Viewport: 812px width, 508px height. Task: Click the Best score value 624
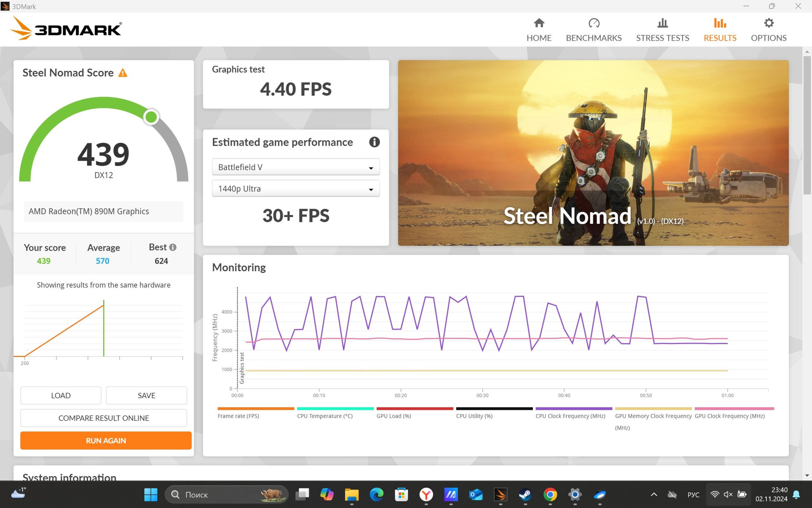click(x=161, y=261)
